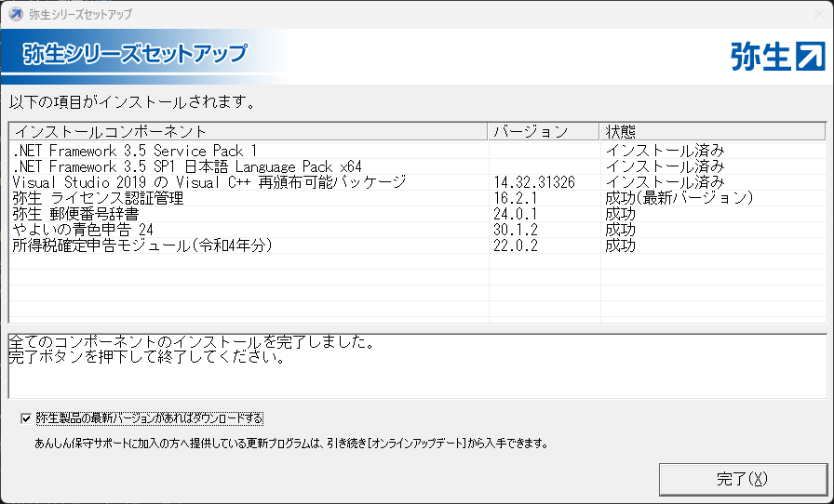This screenshot has width=834, height=504.
Task: Close the setup window
Action: coord(819,14)
